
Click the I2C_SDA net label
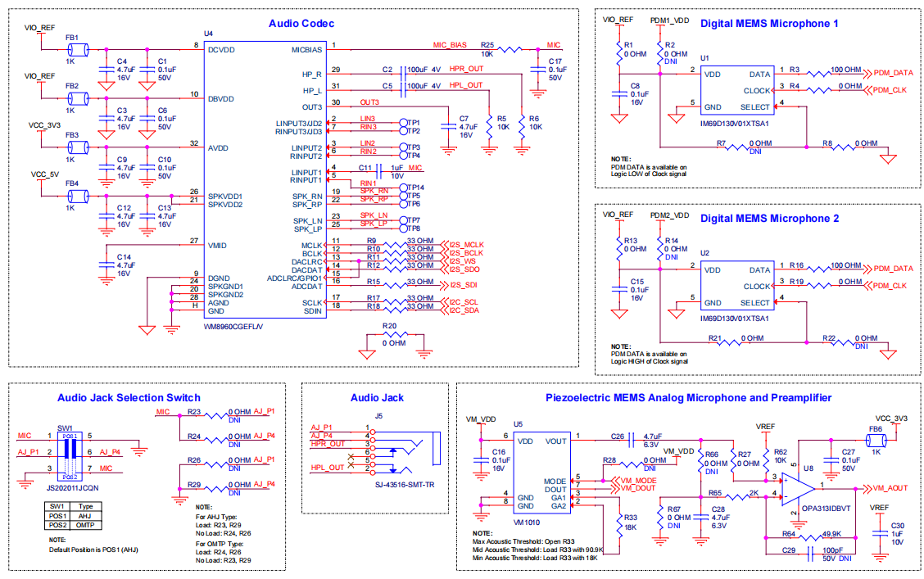pyautogui.click(x=463, y=310)
